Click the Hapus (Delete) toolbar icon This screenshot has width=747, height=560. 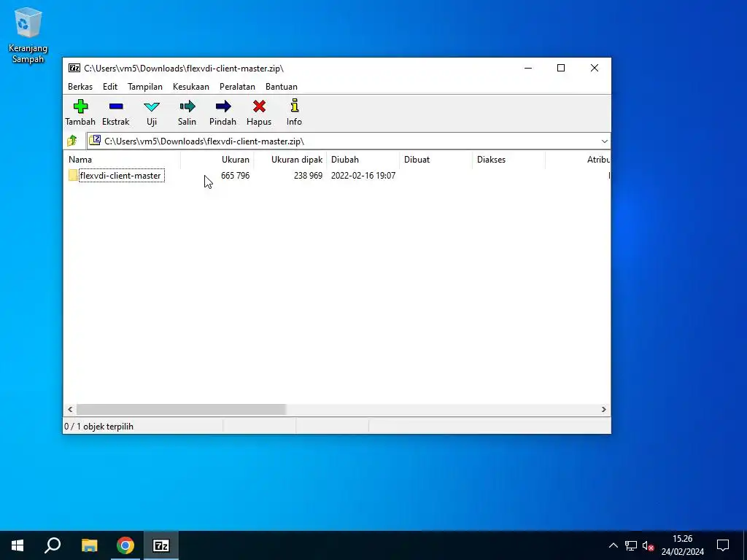tap(259, 106)
